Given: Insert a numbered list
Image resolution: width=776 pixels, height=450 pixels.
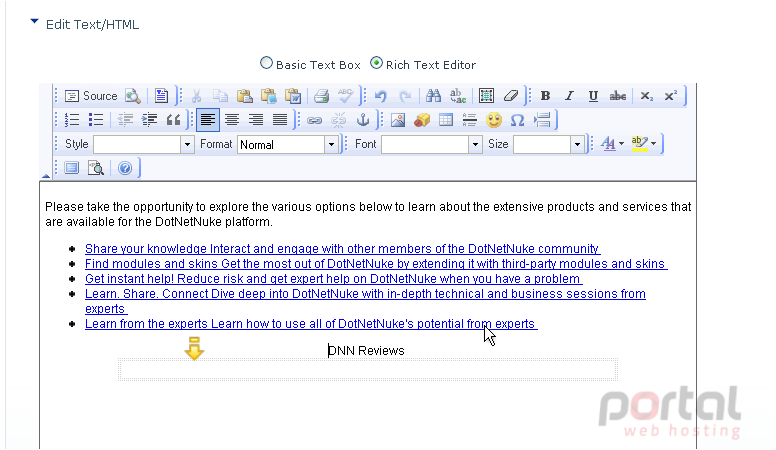Looking at the screenshot, I should (x=72, y=120).
